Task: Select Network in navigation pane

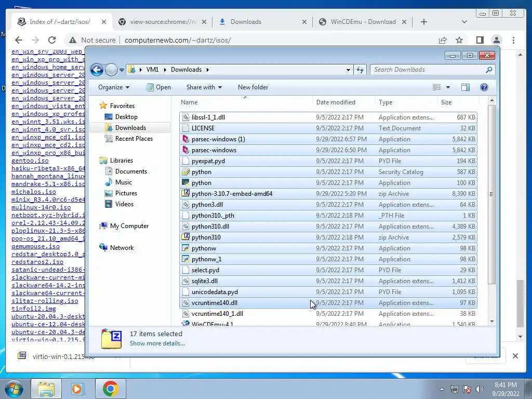Action: click(x=122, y=248)
